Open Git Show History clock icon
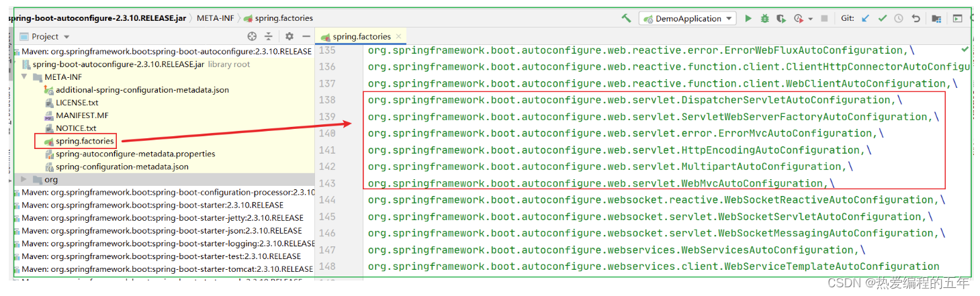The image size is (980, 296). (x=899, y=19)
